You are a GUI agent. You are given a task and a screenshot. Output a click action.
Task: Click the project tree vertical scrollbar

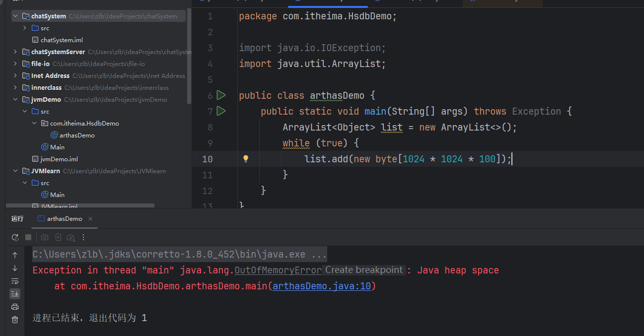pyautogui.click(x=189, y=56)
